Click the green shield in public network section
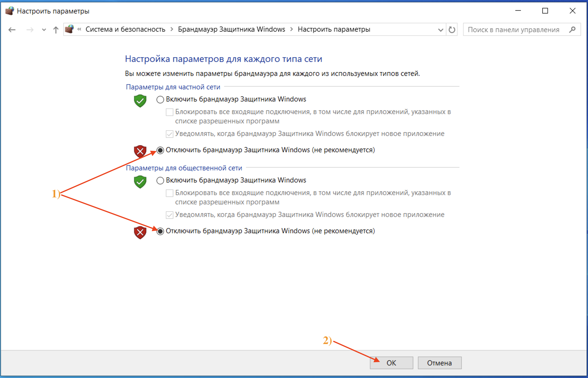 [140, 182]
